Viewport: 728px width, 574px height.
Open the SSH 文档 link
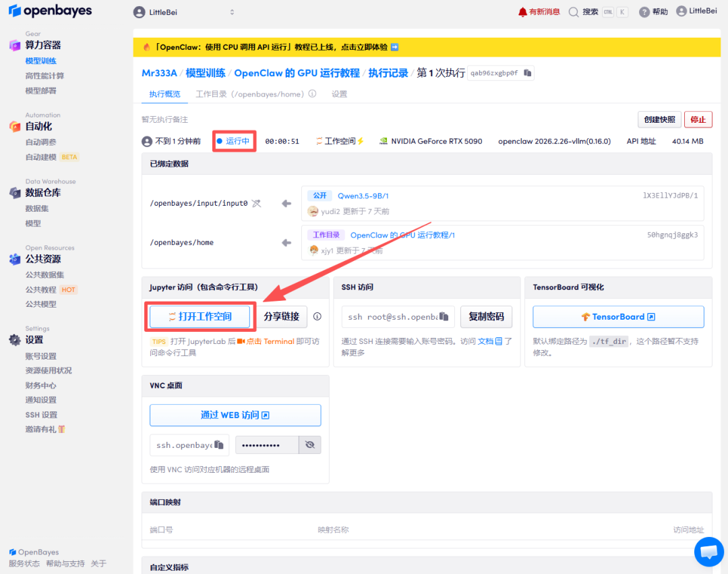(490, 341)
